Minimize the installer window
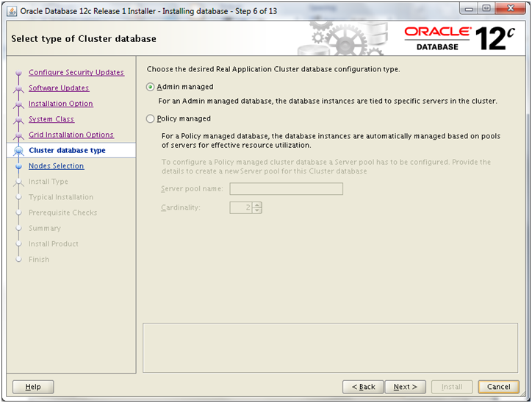The width and height of the screenshot is (532, 403). pyautogui.click(x=469, y=9)
